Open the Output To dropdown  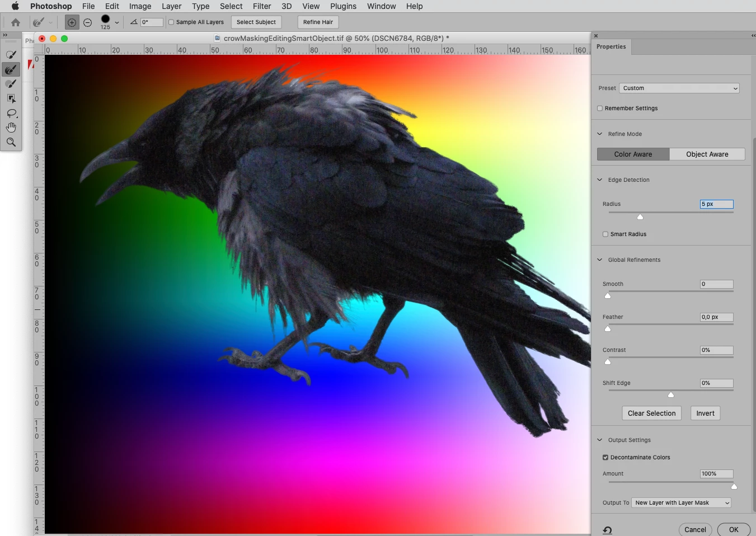coord(681,503)
